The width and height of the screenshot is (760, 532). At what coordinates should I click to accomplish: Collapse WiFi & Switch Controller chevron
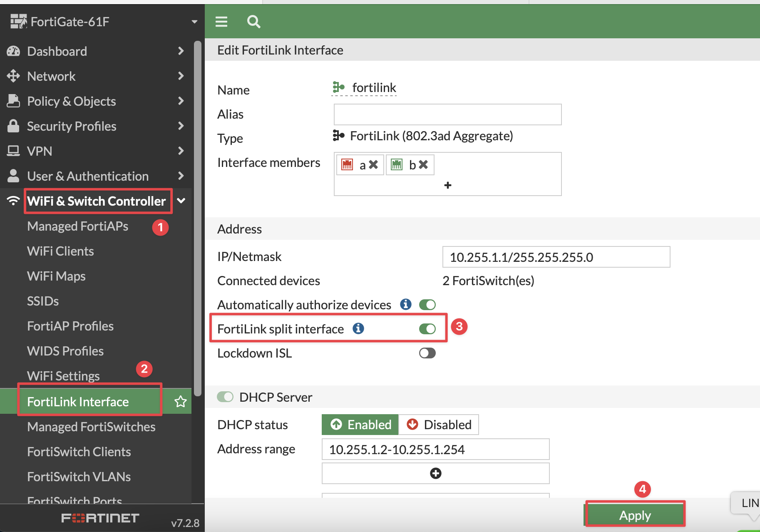point(181,201)
